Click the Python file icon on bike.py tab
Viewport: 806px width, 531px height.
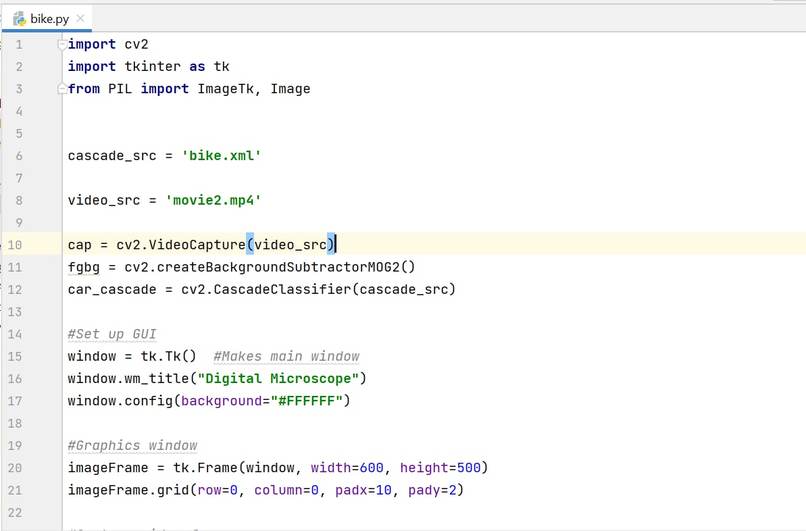[x=20, y=19]
